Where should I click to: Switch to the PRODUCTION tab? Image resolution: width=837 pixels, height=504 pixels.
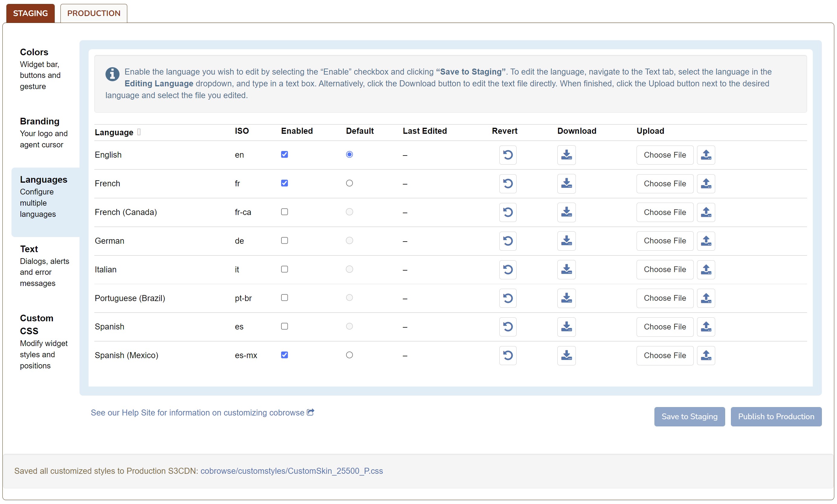click(93, 13)
